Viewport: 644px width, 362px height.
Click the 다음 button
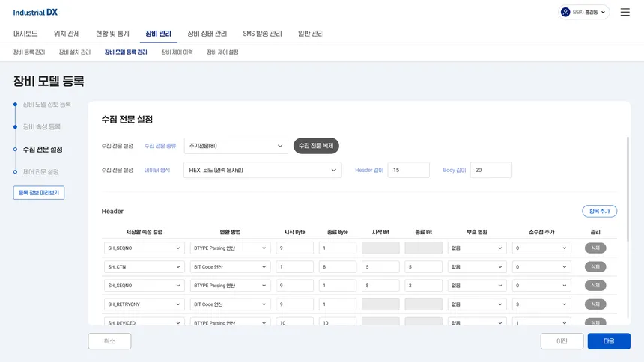pos(609,341)
